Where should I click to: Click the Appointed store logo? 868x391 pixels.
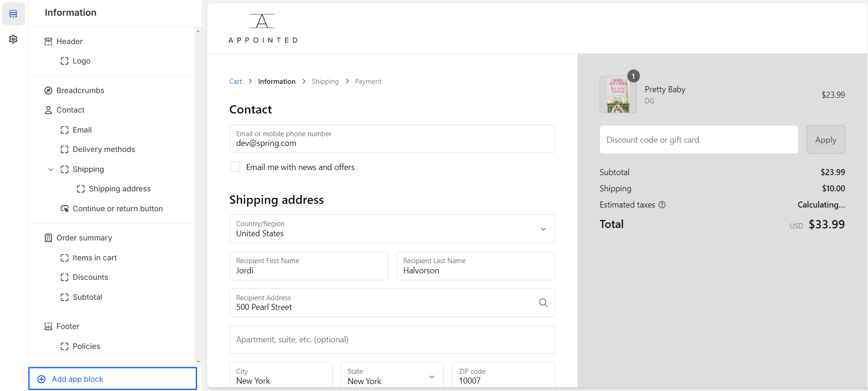click(x=263, y=28)
